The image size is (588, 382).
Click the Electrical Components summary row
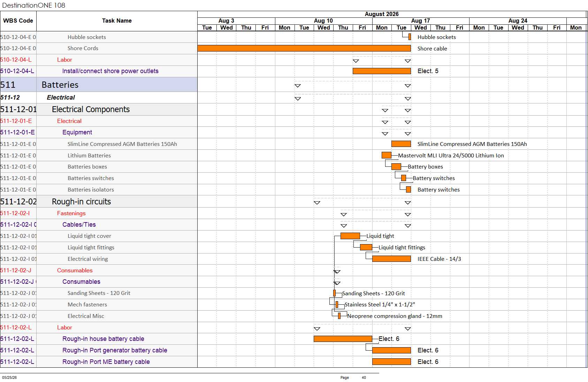(x=99, y=109)
